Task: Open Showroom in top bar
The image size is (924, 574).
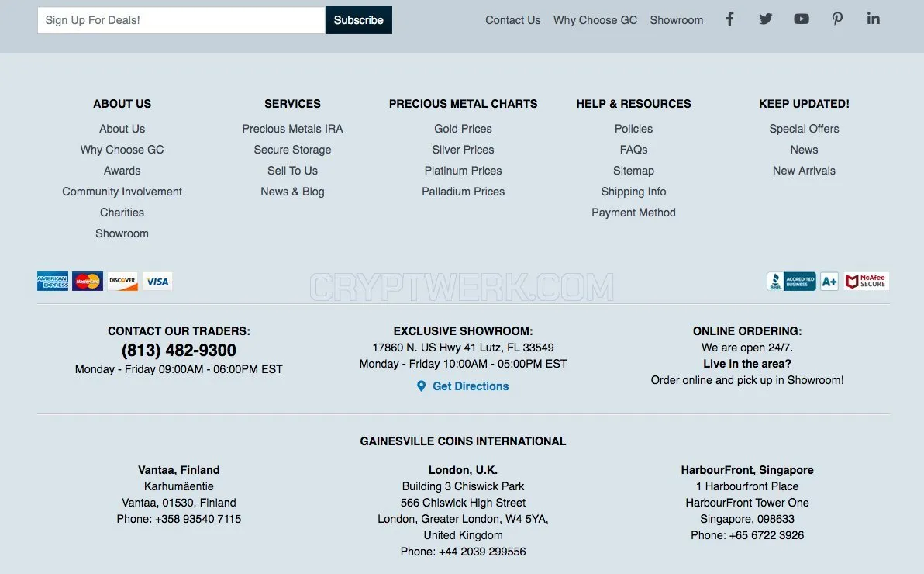Action: tap(677, 20)
